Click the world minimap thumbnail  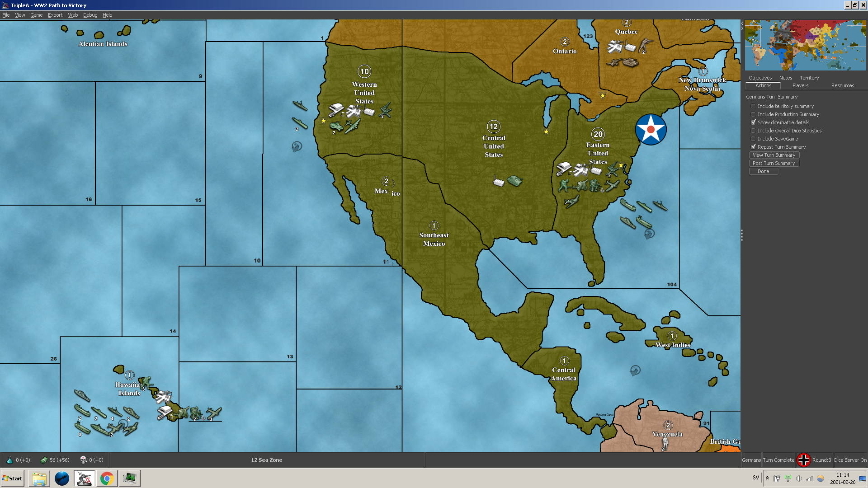click(x=805, y=45)
